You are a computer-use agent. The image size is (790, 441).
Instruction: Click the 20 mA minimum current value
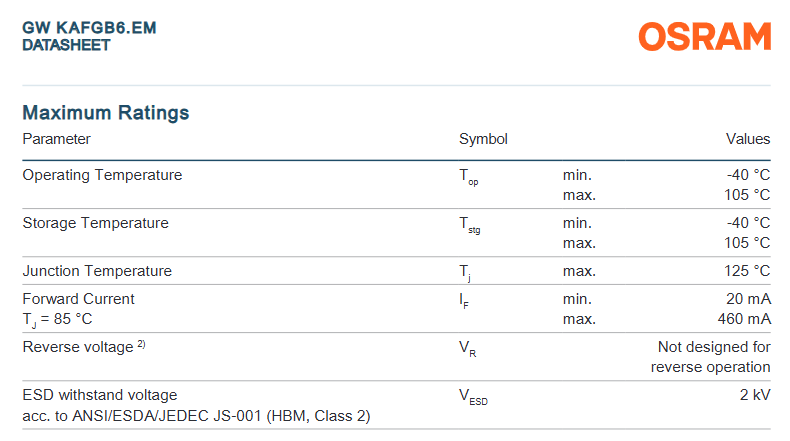(x=748, y=299)
